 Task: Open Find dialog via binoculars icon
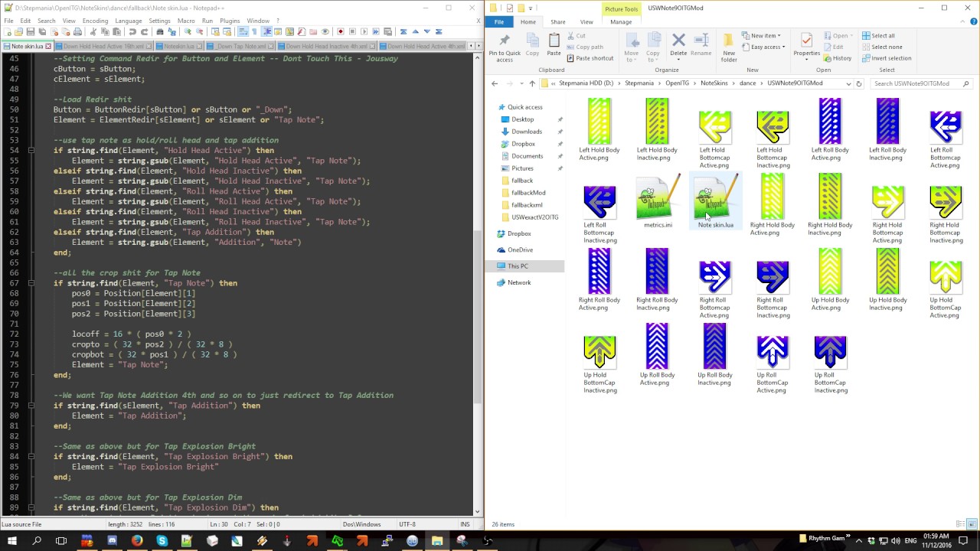click(159, 32)
